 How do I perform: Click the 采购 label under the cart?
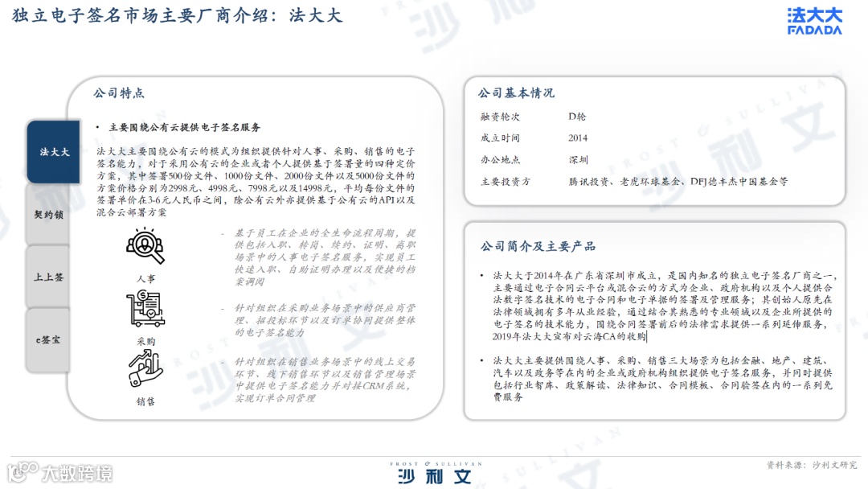(x=145, y=341)
